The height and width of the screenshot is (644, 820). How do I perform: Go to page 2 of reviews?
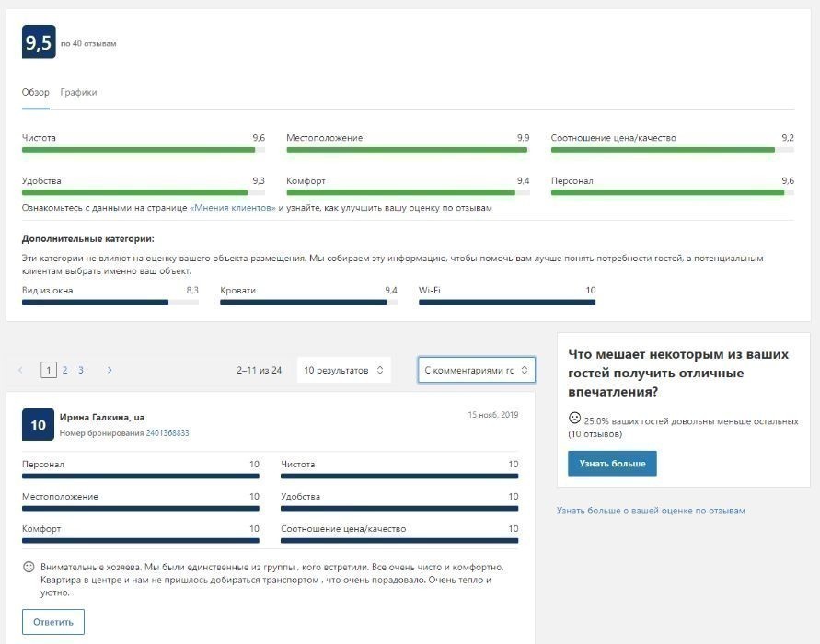click(64, 370)
